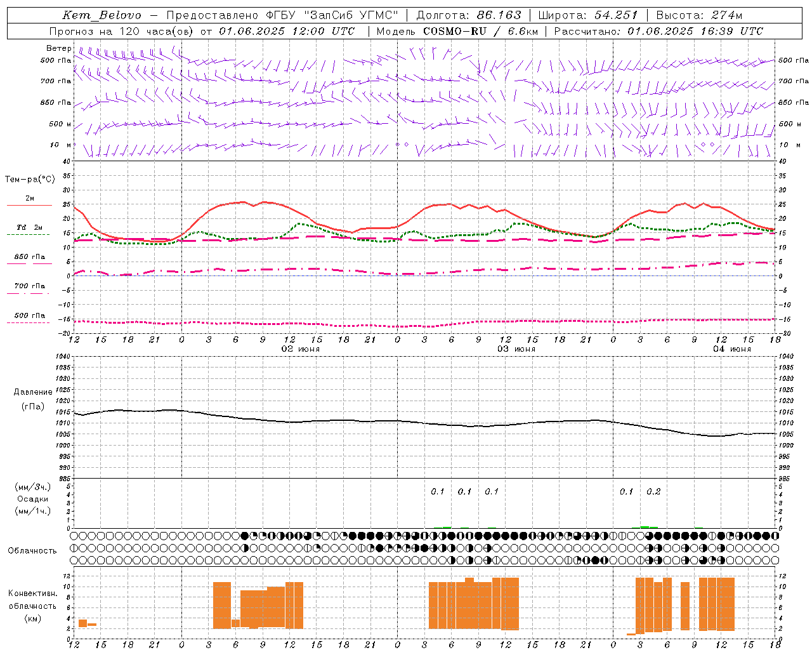Click the Td 2м dew point legend label
The image size is (812, 650).
pyautogui.click(x=30, y=227)
